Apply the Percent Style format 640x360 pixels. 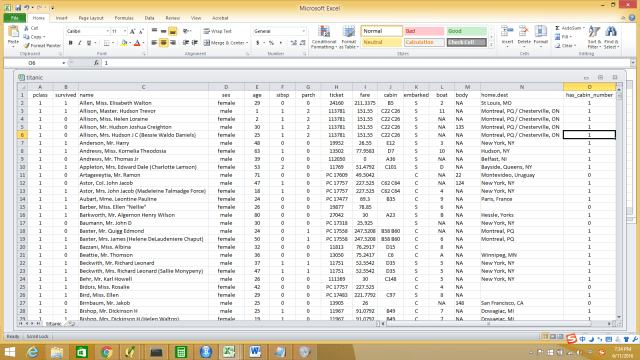pos(271,42)
